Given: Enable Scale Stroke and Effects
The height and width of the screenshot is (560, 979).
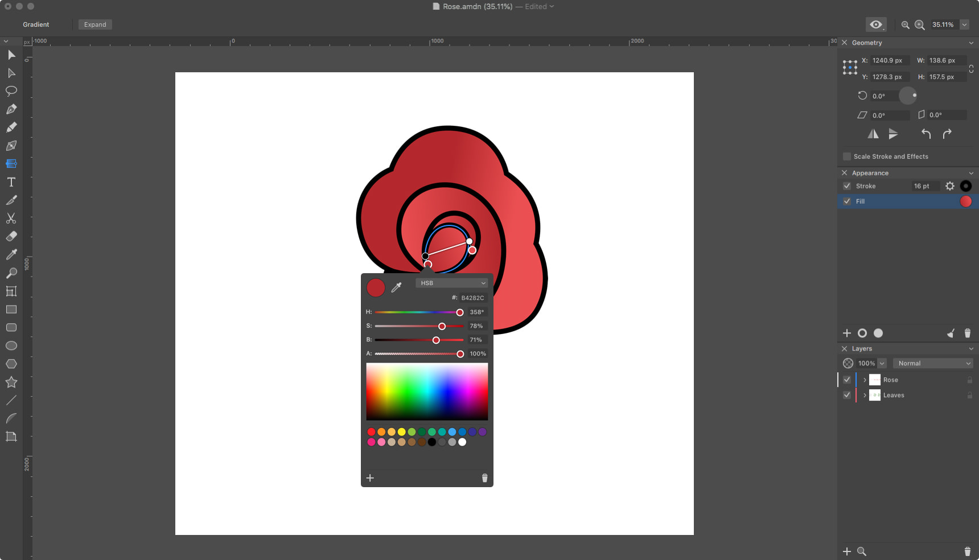Looking at the screenshot, I should (x=847, y=157).
